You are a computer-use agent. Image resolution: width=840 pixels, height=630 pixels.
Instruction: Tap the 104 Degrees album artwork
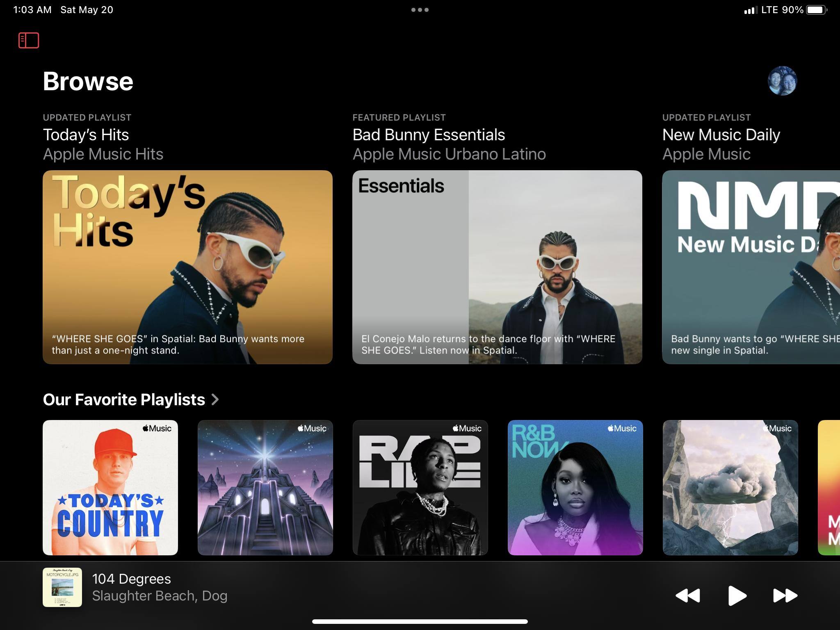tap(62, 587)
